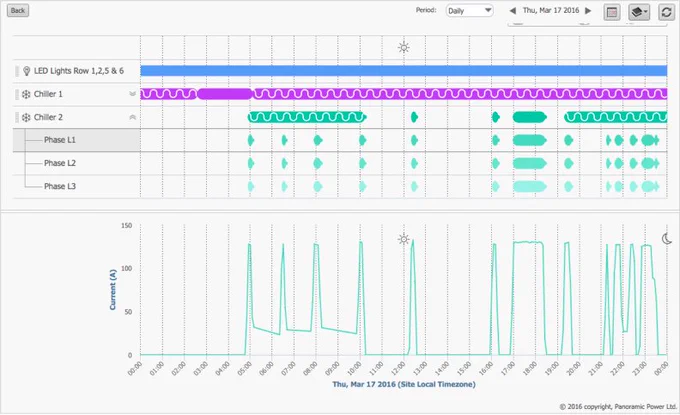Go to the next day arrow

tap(588, 10)
